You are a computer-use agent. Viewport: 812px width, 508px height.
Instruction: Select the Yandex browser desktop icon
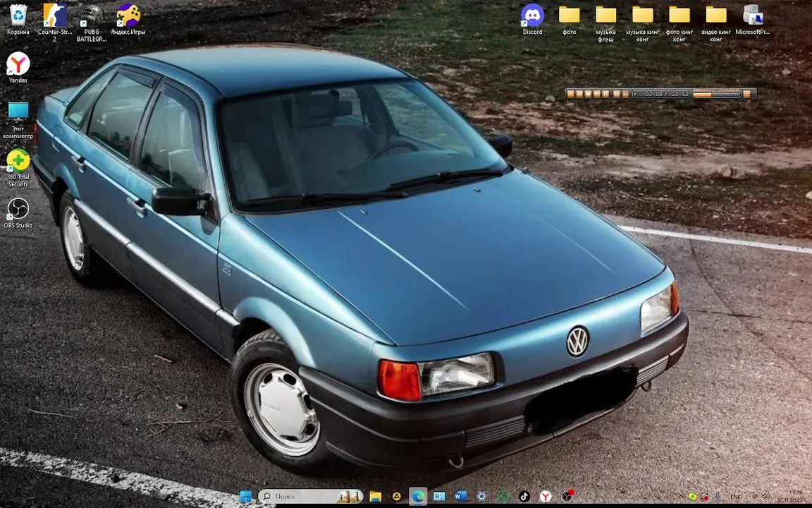pos(18,68)
